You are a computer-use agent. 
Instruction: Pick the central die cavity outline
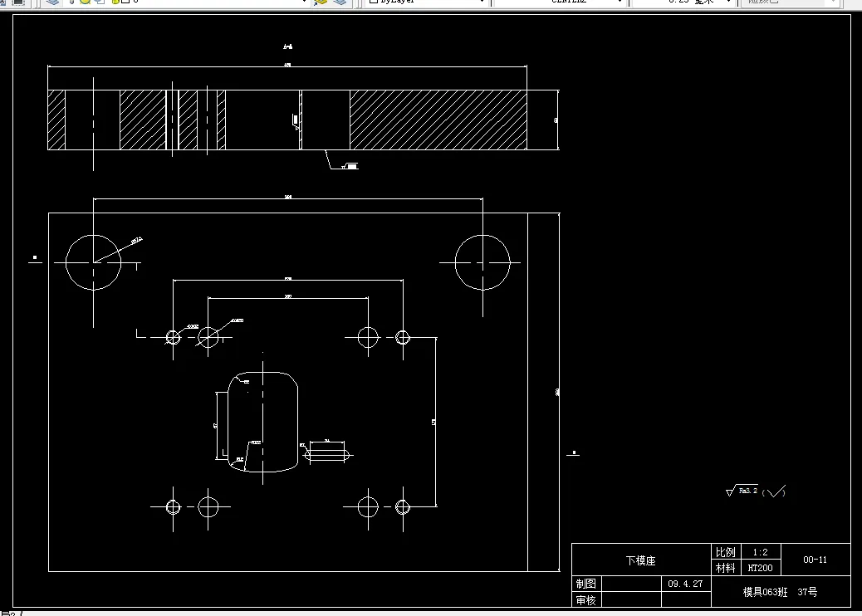(262, 422)
